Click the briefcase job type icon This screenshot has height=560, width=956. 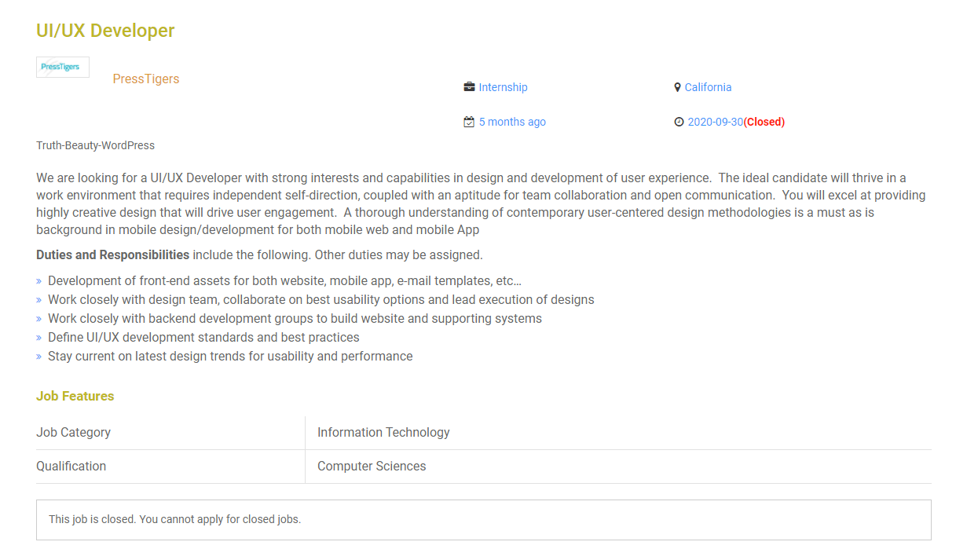click(x=469, y=87)
